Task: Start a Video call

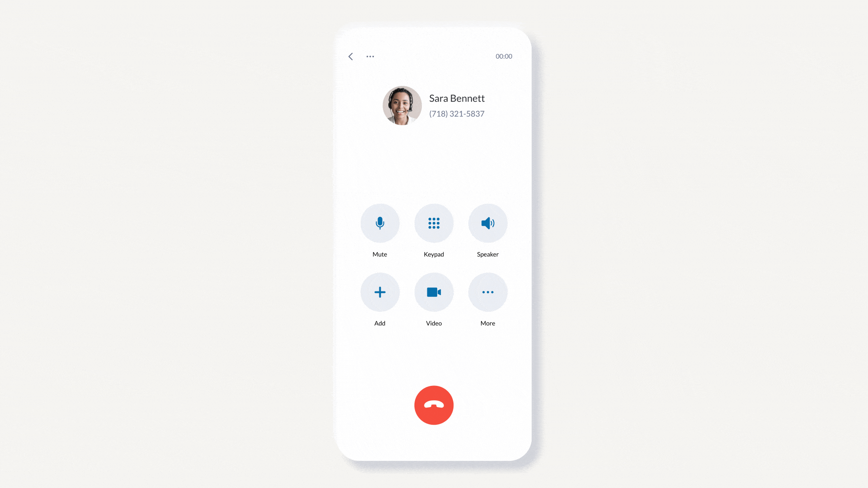Action: coord(434,291)
